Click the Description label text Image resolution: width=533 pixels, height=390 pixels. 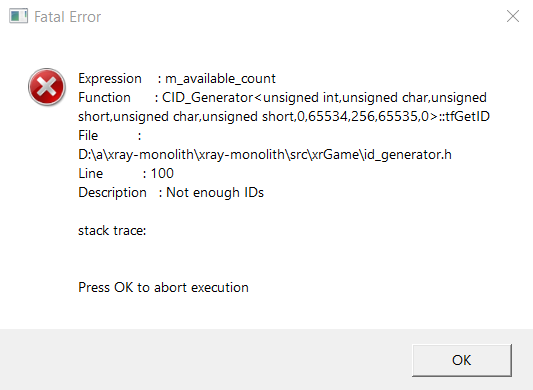pyautogui.click(x=112, y=192)
